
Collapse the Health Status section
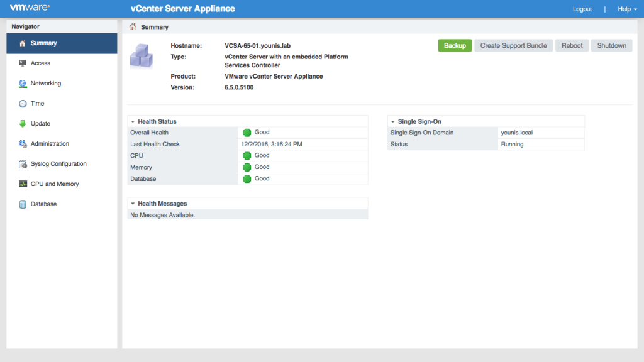tap(133, 121)
